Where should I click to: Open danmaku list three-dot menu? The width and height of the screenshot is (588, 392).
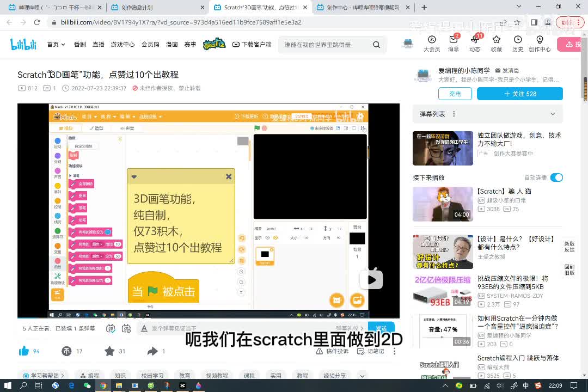click(454, 114)
